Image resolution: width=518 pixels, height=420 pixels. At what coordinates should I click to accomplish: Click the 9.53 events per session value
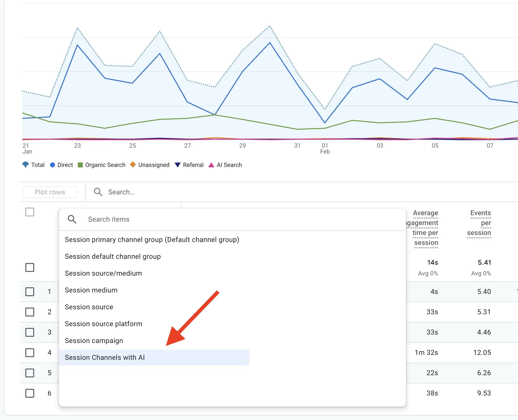click(484, 393)
